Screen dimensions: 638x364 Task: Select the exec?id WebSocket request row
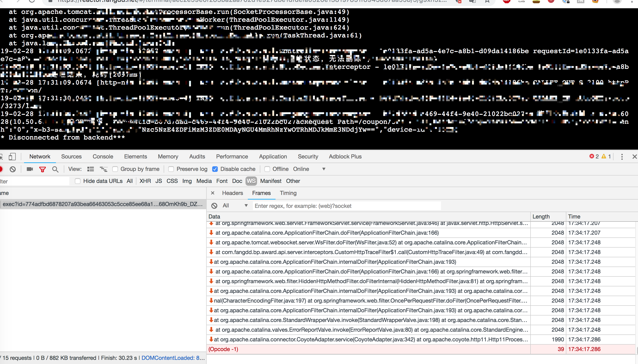point(103,204)
